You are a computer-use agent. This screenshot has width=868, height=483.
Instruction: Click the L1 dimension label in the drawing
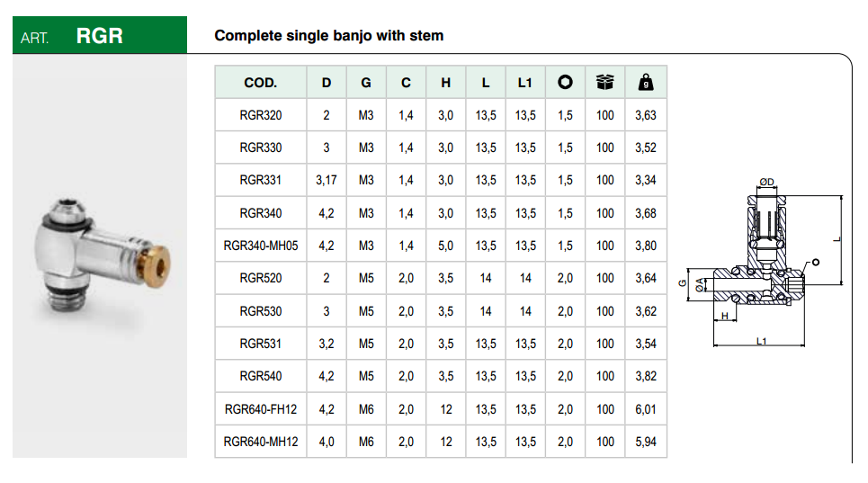point(761,342)
